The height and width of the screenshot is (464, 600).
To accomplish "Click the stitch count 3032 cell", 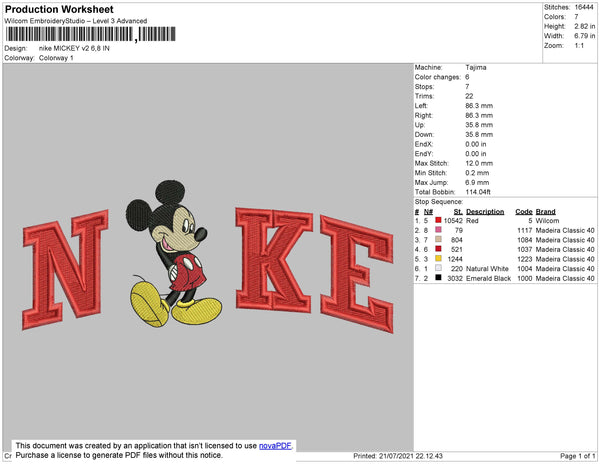I will (455, 278).
